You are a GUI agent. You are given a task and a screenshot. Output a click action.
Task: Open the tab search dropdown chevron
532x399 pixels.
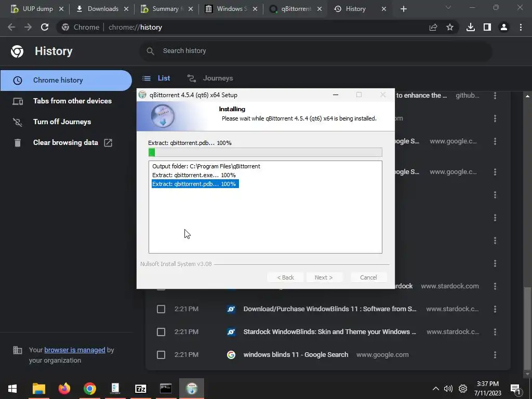click(x=448, y=7)
